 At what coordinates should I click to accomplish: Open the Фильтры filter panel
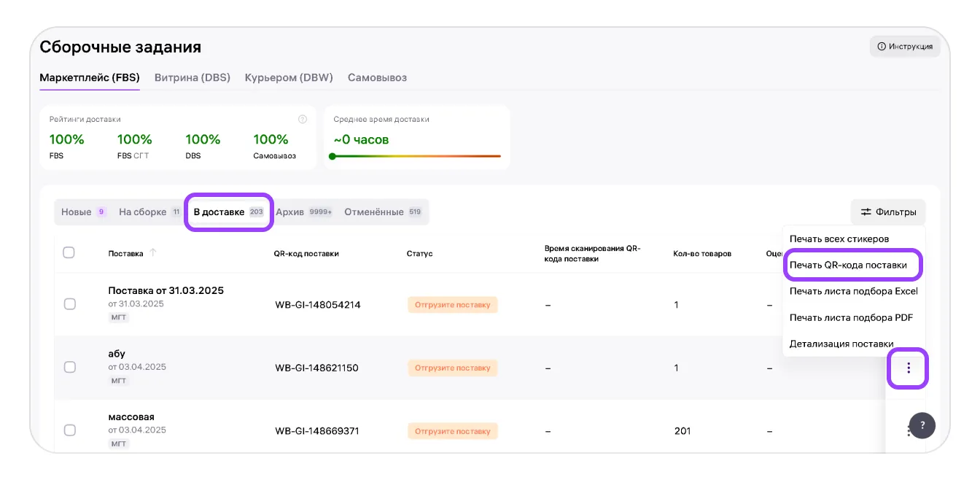pyautogui.click(x=887, y=212)
